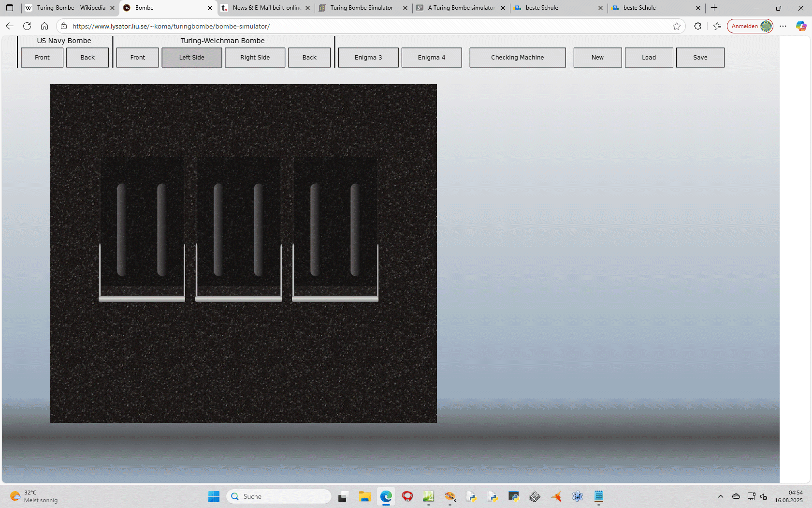Open browser extensions menu

(x=697, y=26)
